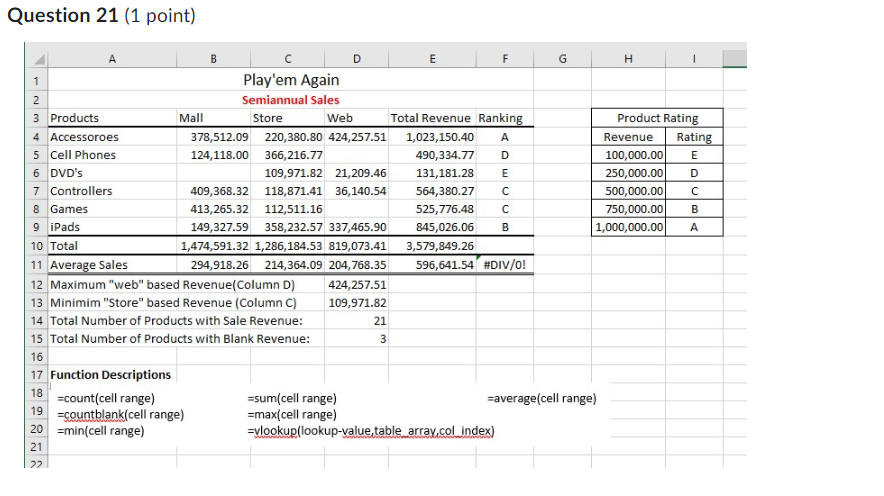Click rating revenue 1,000,000.00
Screen dimensions: 884x496
(629, 227)
